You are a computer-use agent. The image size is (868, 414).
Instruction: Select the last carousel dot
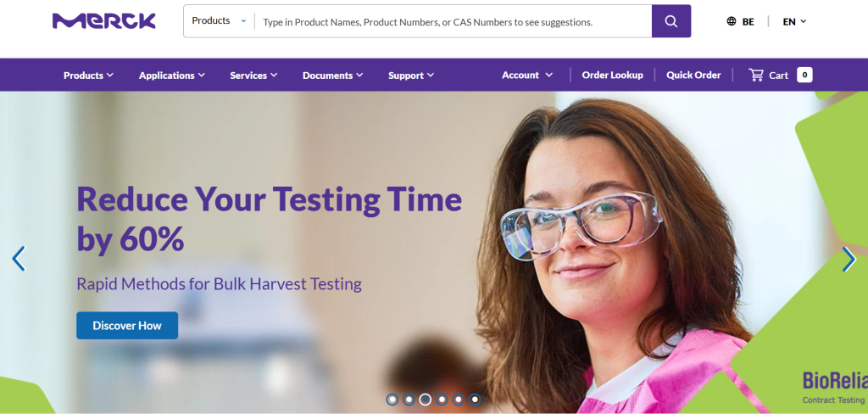(x=475, y=399)
